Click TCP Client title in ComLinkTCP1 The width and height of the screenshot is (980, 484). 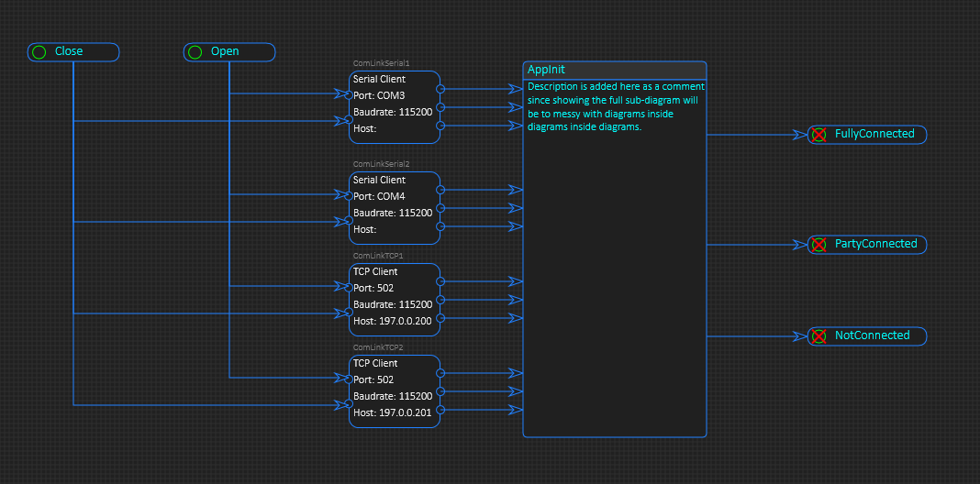point(375,271)
